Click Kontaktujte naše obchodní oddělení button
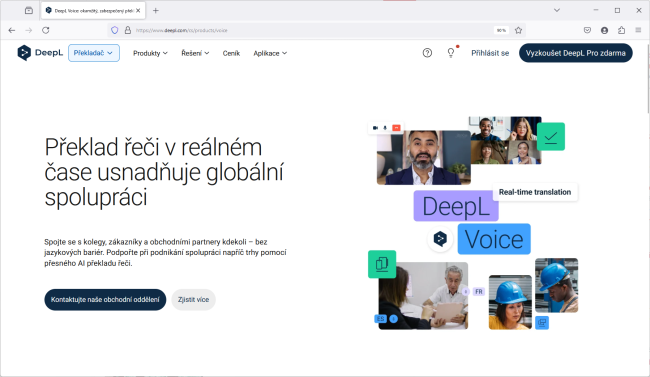The height and width of the screenshot is (377, 650). tap(105, 299)
